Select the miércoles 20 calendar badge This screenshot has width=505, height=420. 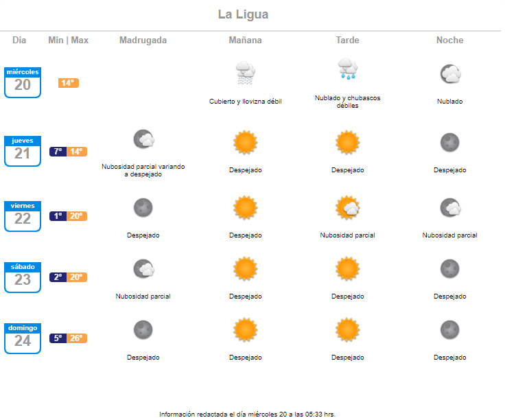pyautogui.click(x=23, y=82)
